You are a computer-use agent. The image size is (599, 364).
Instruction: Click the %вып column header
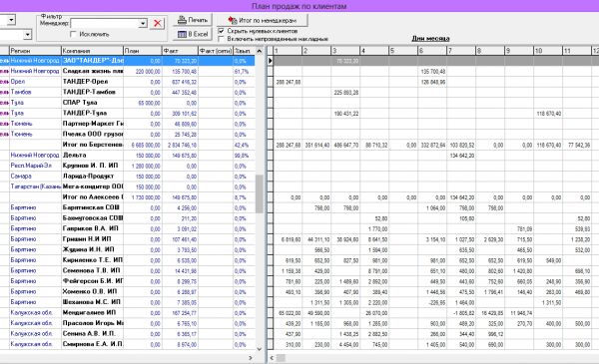click(244, 51)
